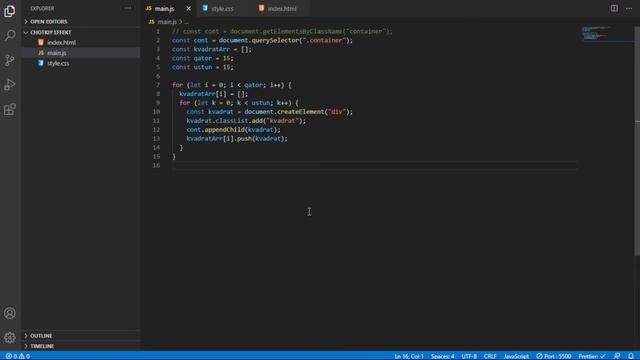This screenshot has height=360, width=640.
Task: Click "const kvadratArr = [];" on line 3
Action: (211, 49)
